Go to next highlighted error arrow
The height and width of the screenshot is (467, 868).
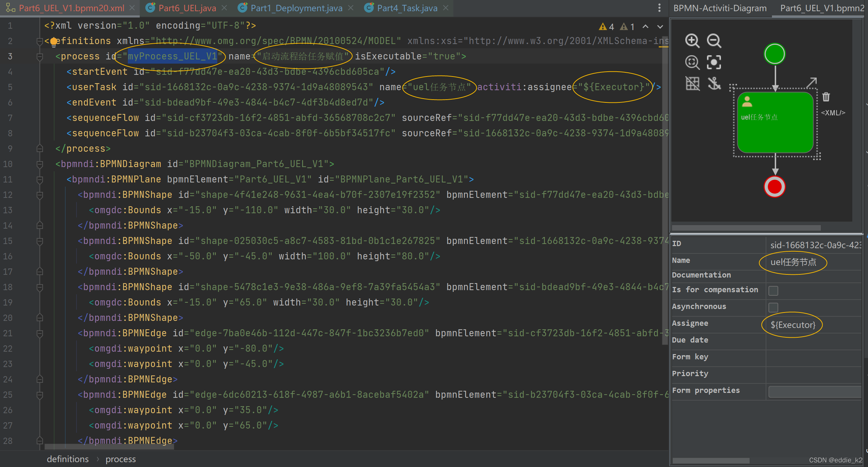tap(660, 27)
